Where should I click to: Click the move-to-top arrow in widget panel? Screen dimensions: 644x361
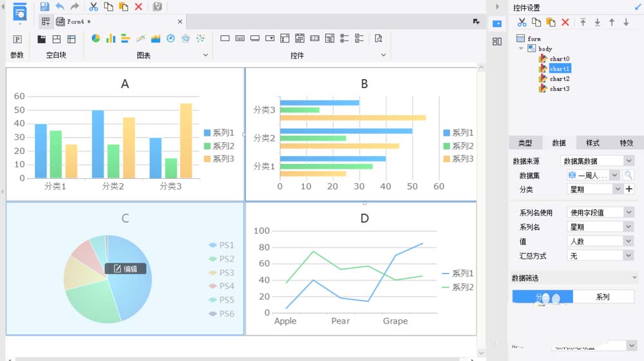pyautogui.click(x=583, y=23)
